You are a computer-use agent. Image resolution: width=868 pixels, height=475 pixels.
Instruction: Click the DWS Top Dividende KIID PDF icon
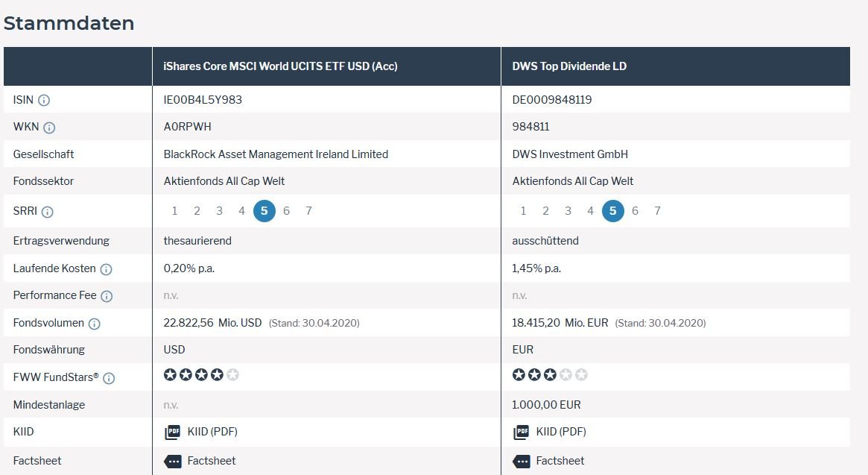521,432
